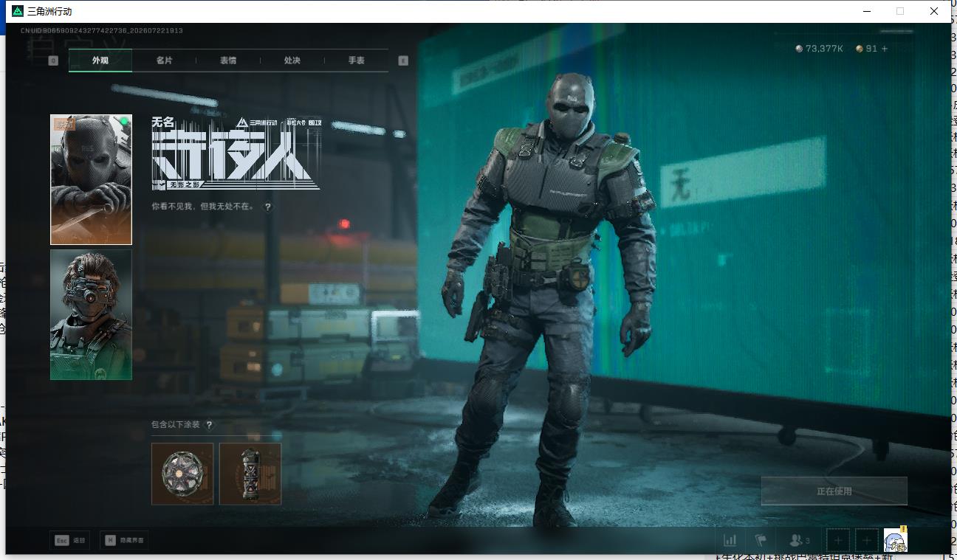Viewport: 957px width, 560px height.
Task: Click the E key hint right of tabs
Action: click(x=403, y=61)
